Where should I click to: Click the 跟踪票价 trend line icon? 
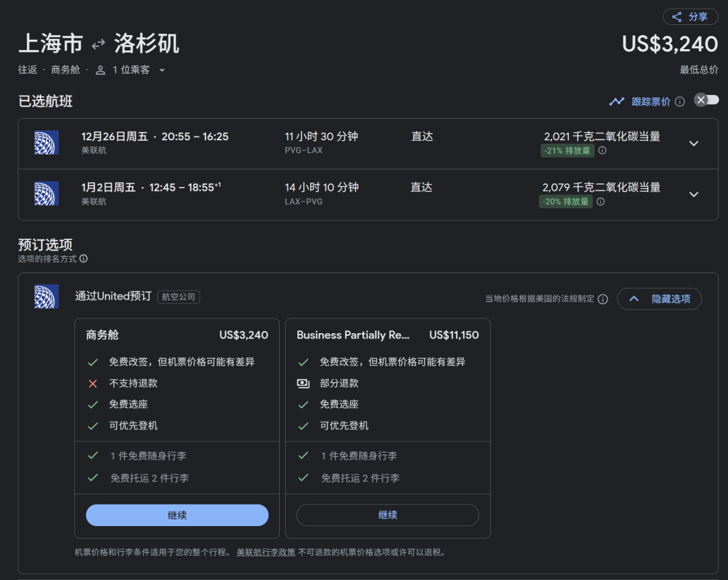click(x=617, y=102)
